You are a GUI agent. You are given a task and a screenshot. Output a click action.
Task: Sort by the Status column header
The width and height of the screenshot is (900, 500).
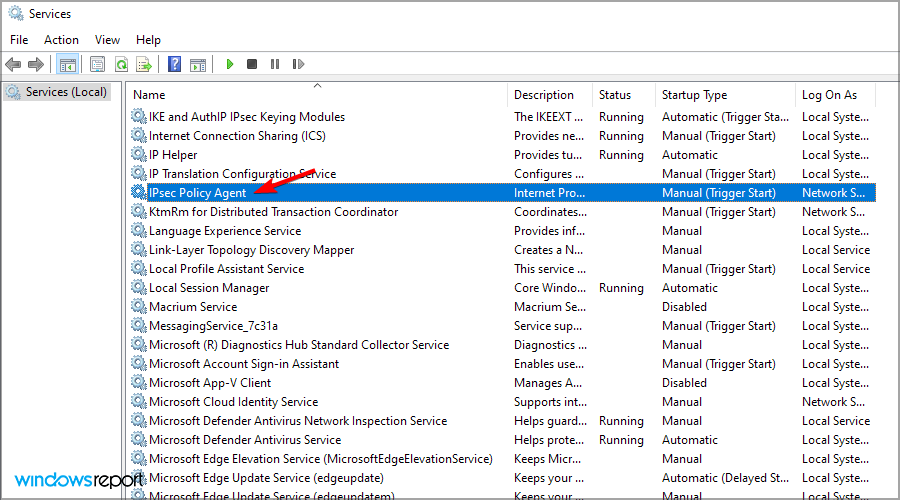pos(623,95)
